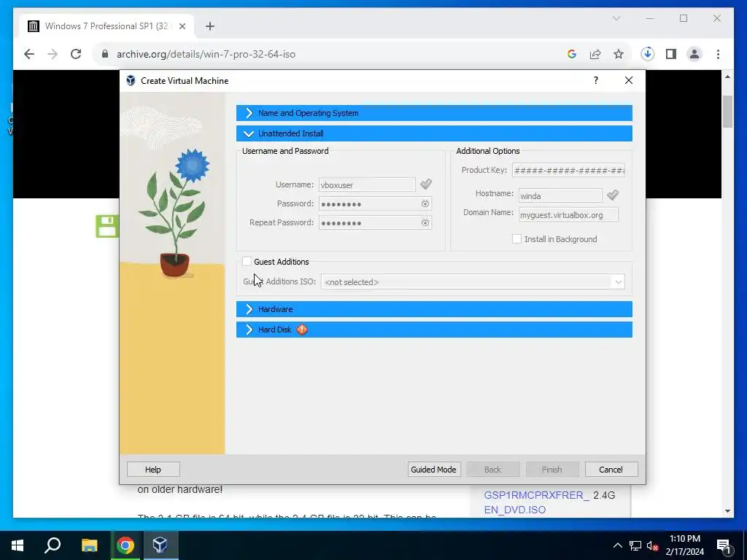
Task: Click the Username field with vboxuser
Action: pyautogui.click(x=367, y=184)
